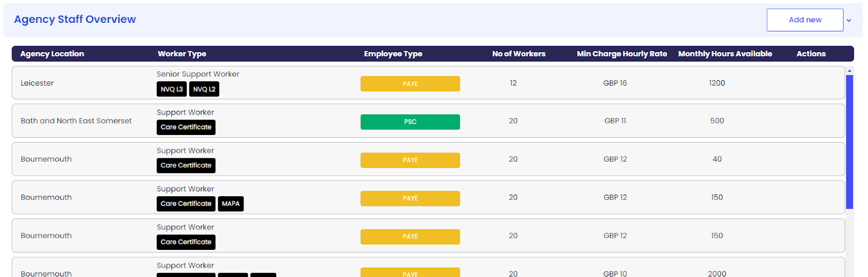This screenshot has height=277, width=868.
Task: Click the Senior Support Worker label
Action: point(198,74)
